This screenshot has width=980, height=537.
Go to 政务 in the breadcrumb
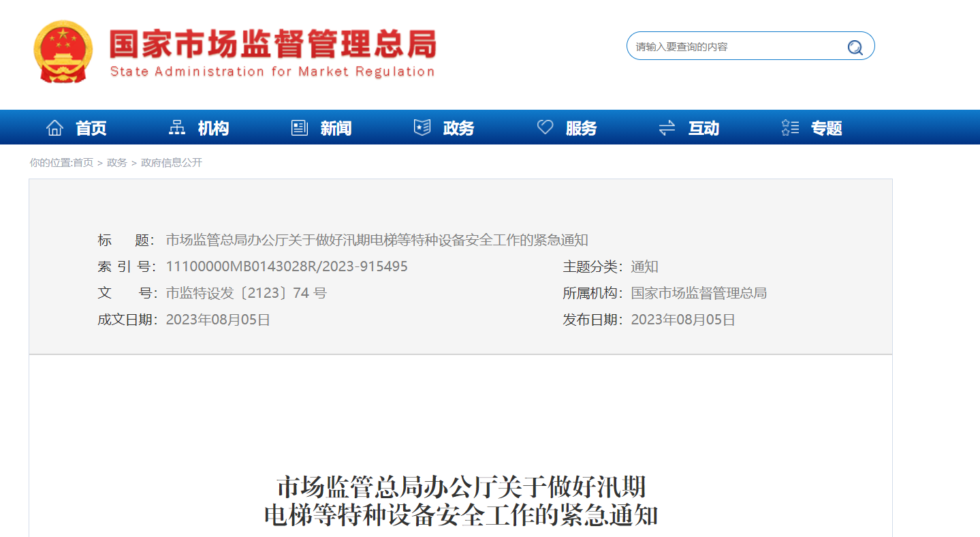[117, 163]
